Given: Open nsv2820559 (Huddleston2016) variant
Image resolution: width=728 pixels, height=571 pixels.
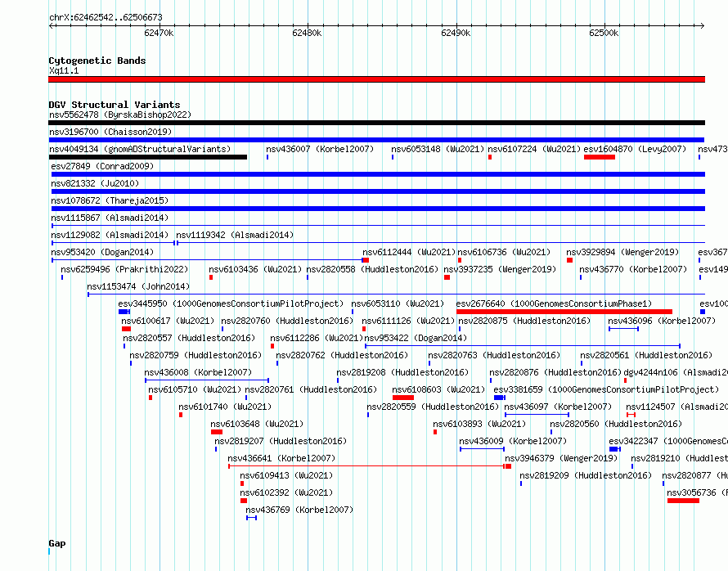Looking at the screenshot, I should [x=433, y=407].
